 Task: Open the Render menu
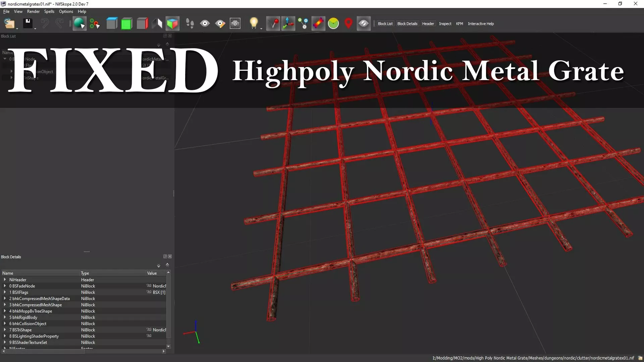coord(33,11)
